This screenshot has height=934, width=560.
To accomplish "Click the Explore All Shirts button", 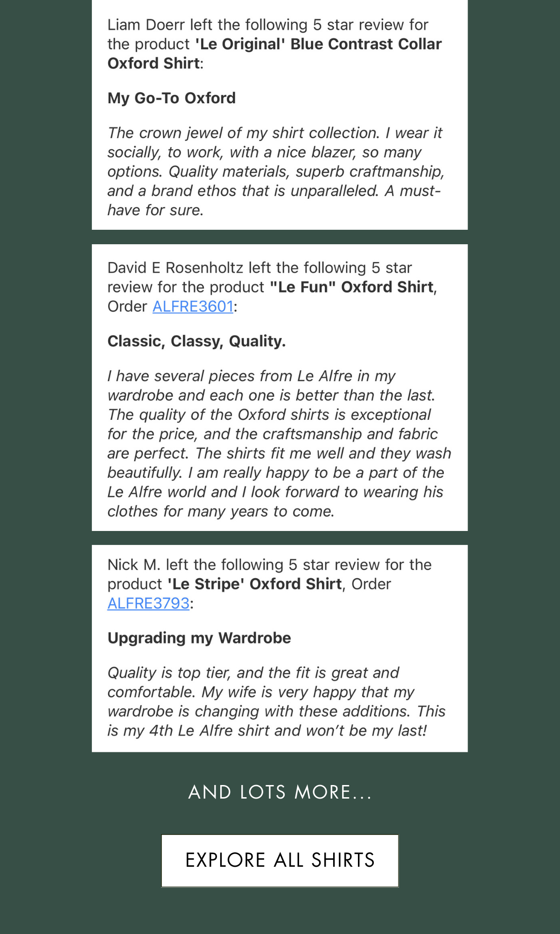I will (280, 860).
